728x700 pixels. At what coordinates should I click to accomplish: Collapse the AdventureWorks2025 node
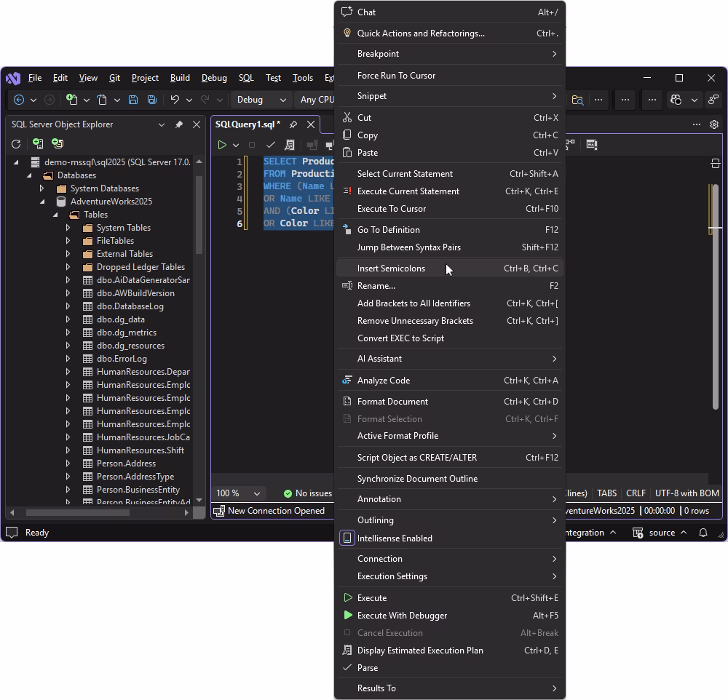42,202
